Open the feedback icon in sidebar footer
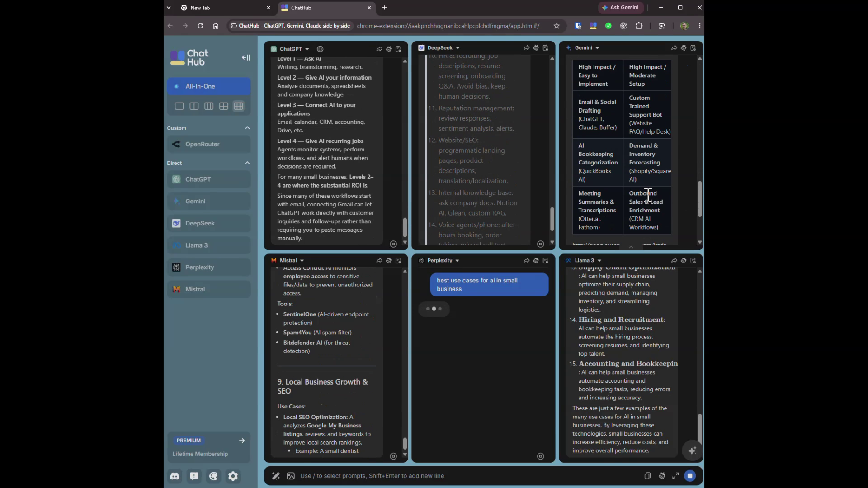868x488 pixels. (194, 476)
